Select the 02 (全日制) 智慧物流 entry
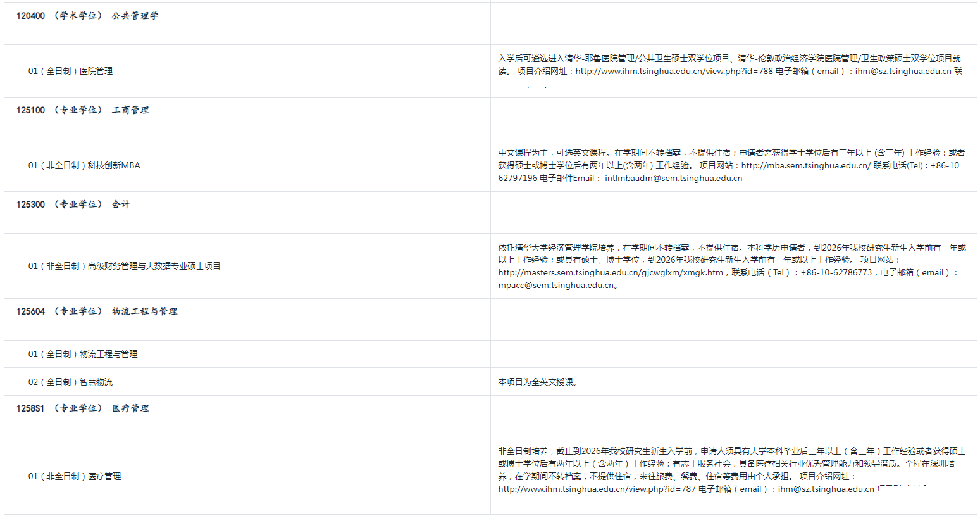The width and height of the screenshot is (980, 516). point(70,382)
